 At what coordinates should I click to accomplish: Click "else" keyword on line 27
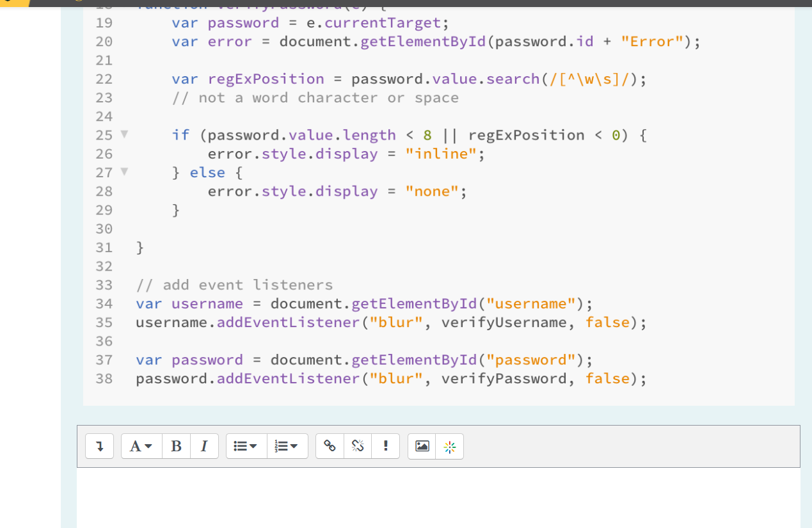[207, 173]
